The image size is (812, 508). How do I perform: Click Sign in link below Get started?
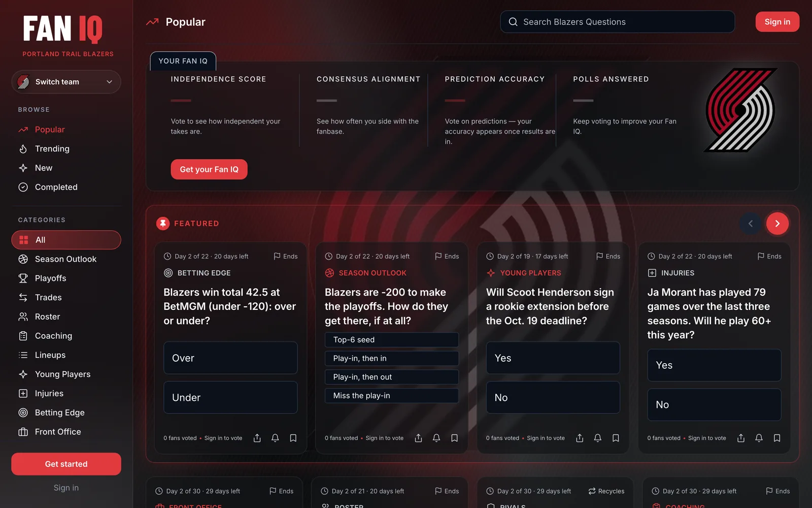[x=66, y=488]
